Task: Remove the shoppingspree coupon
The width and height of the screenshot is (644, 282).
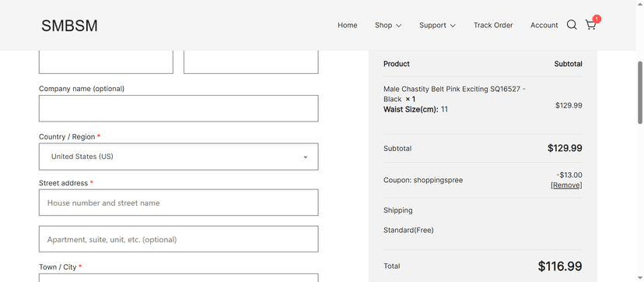Action: [x=566, y=185]
